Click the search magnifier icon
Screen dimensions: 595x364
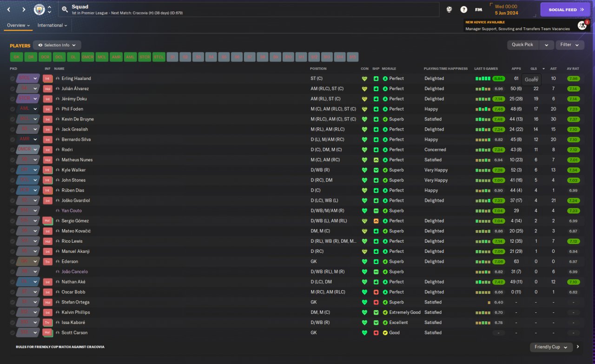[x=65, y=9]
